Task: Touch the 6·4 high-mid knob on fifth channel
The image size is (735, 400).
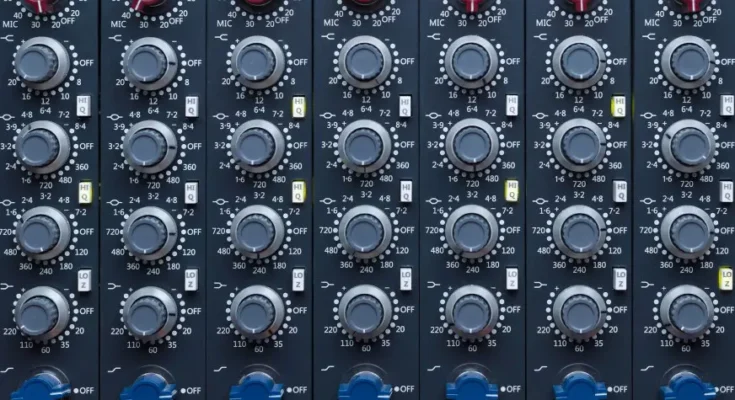Action: click(x=472, y=145)
